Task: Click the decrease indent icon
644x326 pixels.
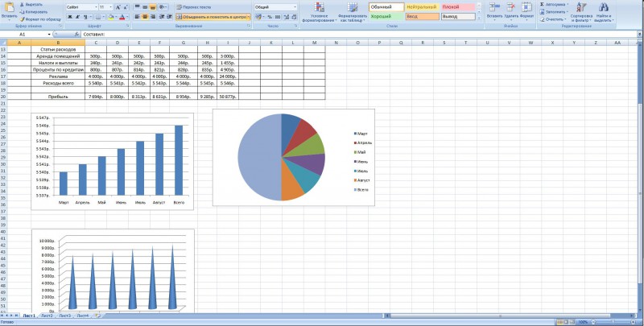Action: tap(162, 17)
